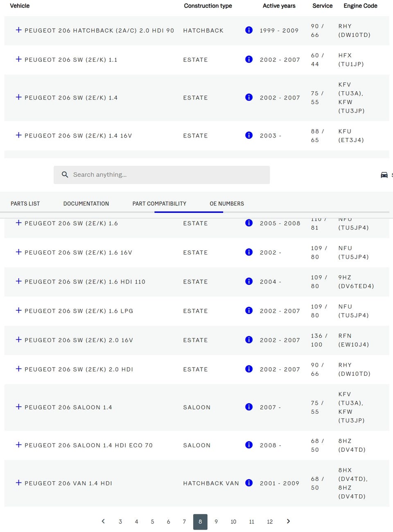Click engine code RFN (EW10J4)
The image size is (393, 532).
coord(354,340)
